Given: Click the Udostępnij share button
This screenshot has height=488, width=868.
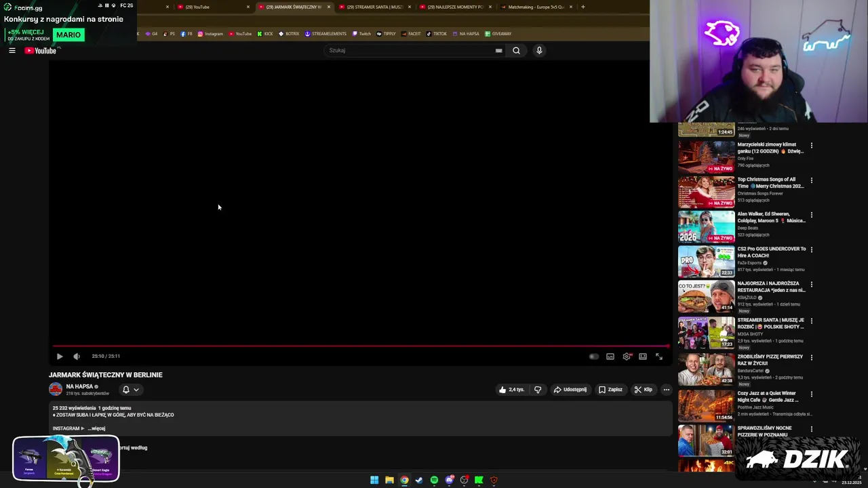Looking at the screenshot, I should (x=570, y=390).
